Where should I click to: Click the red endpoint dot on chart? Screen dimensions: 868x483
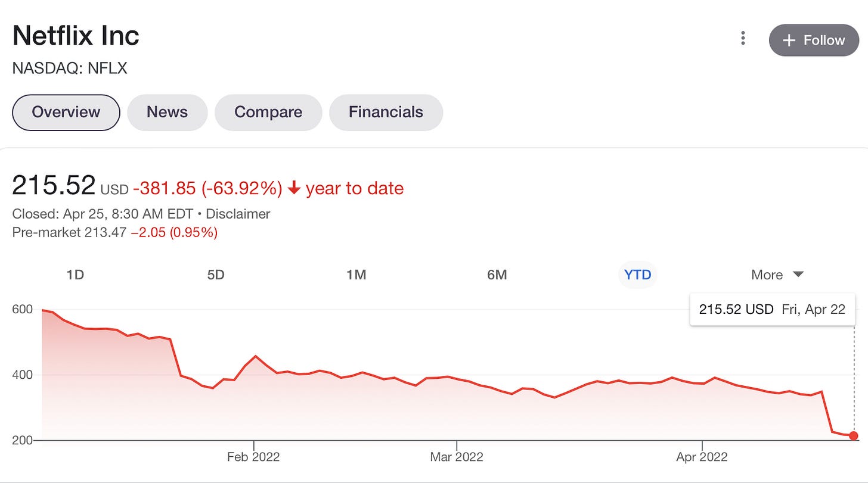[854, 435]
